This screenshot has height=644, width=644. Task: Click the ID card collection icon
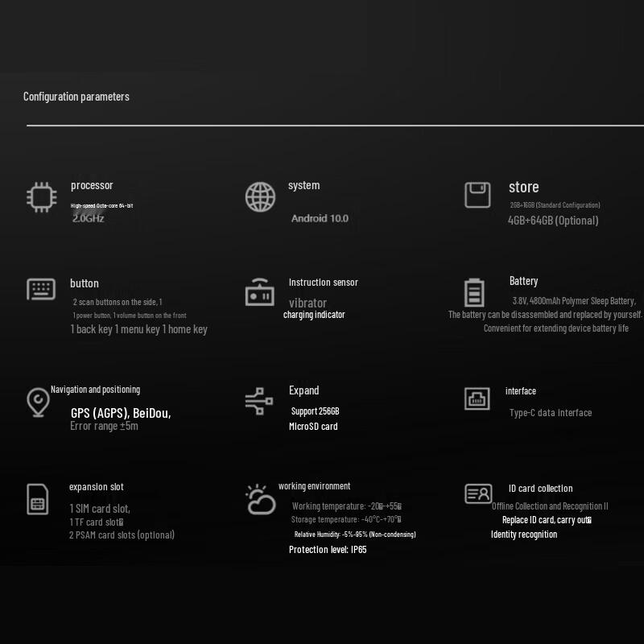pyautogui.click(x=478, y=493)
